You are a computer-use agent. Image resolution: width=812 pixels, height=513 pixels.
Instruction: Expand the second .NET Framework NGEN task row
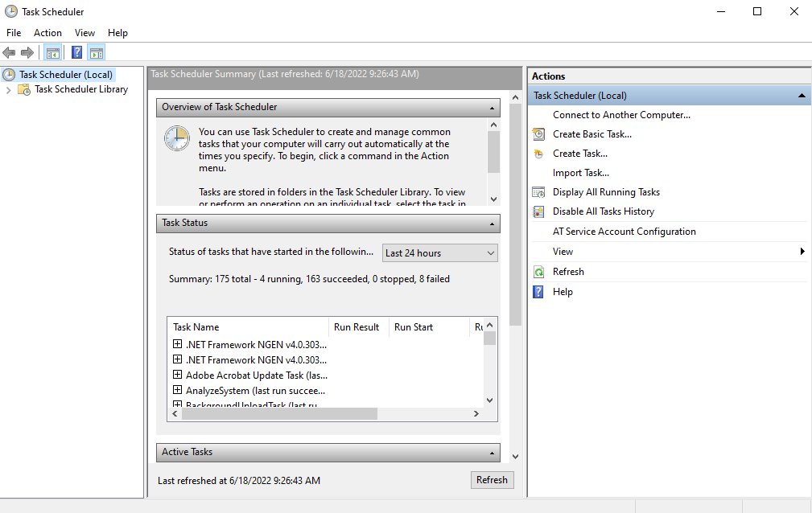pos(177,359)
